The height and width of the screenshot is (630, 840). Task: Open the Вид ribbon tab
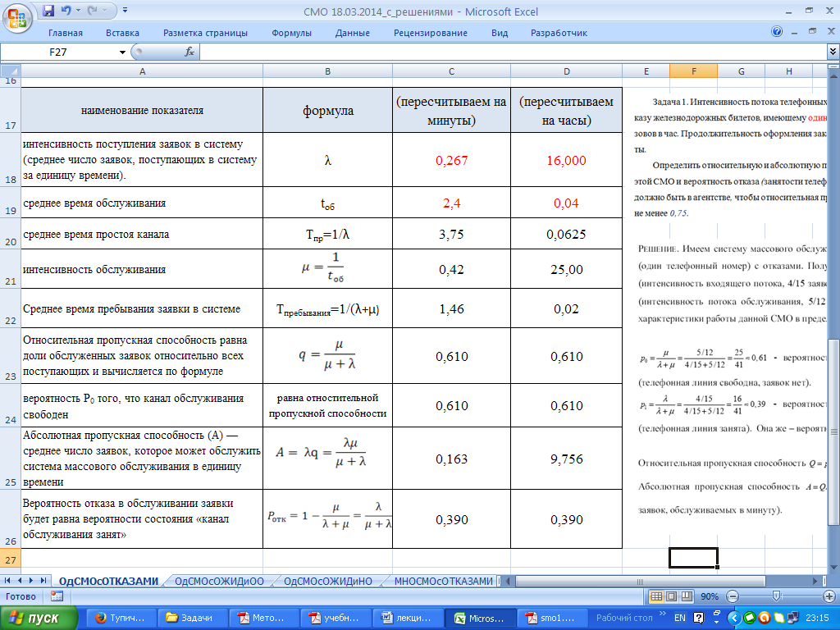(x=500, y=33)
